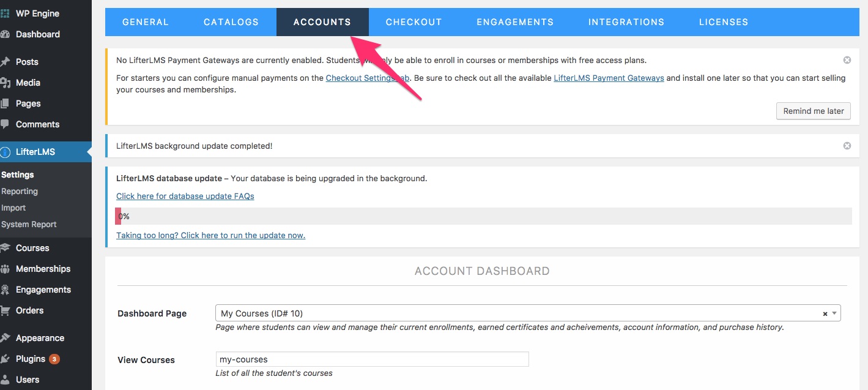
Task: Open the Checkout Settings tab link
Action: pyautogui.click(x=368, y=78)
